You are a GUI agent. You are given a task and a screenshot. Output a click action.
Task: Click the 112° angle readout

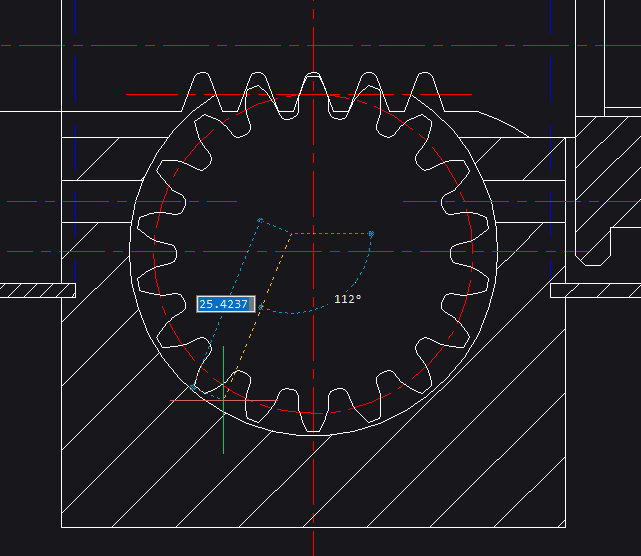pos(348,299)
